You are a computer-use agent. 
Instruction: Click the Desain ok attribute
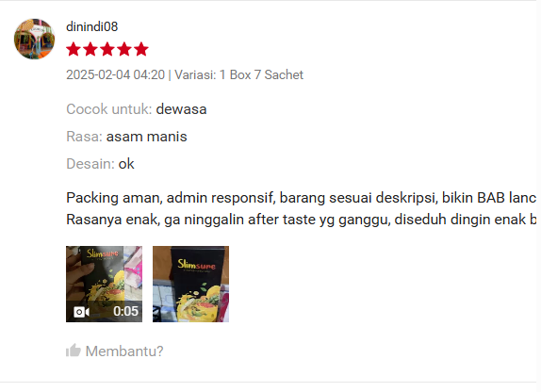pyautogui.click(x=100, y=164)
